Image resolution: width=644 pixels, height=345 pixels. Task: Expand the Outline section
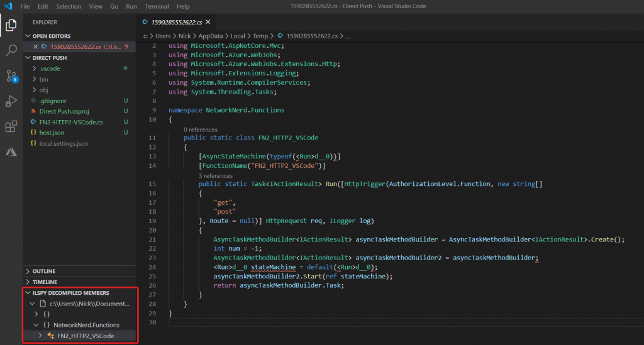click(x=28, y=271)
